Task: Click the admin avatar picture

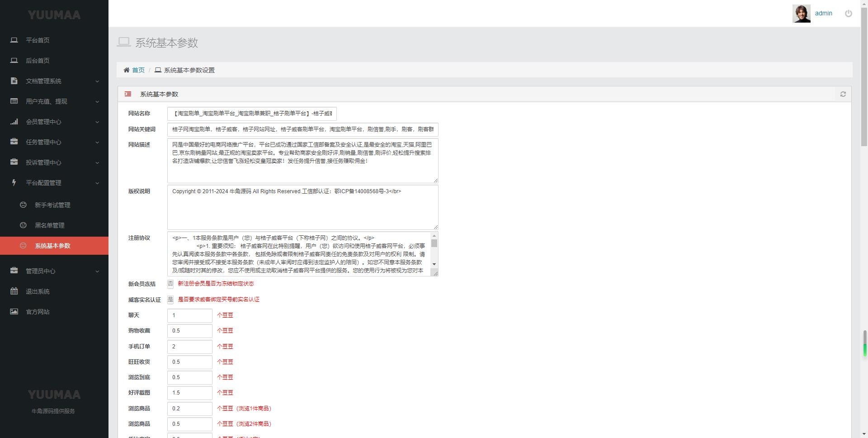Action: click(x=802, y=14)
